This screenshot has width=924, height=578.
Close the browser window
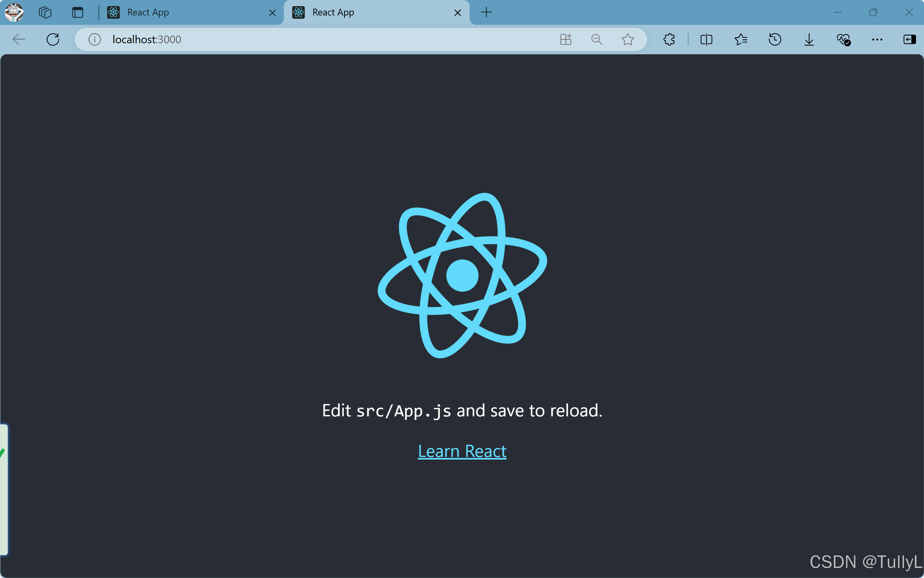909,12
